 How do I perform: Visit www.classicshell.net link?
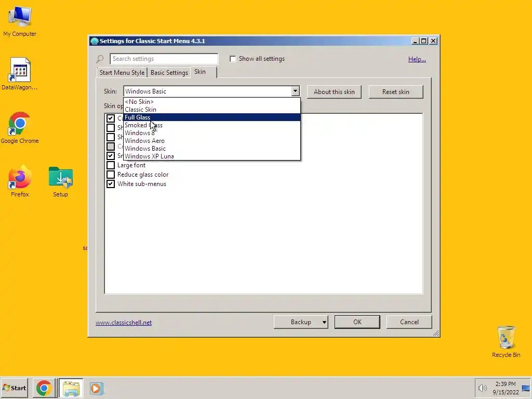[124, 322]
